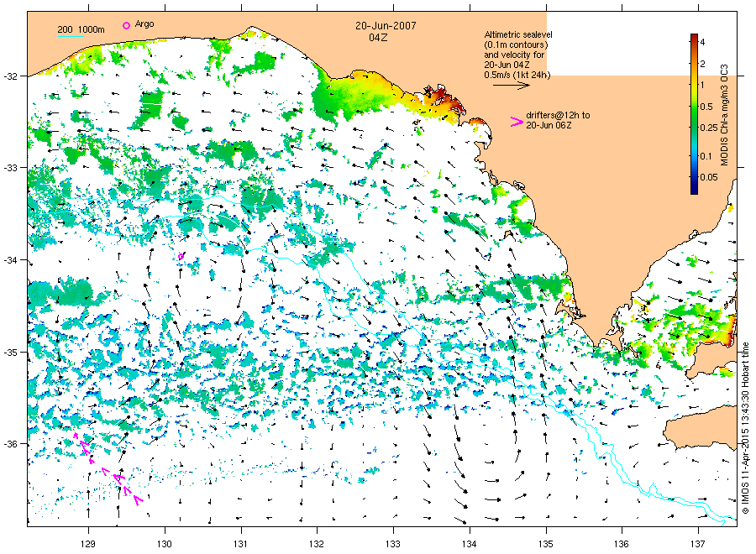756x554 pixels.
Task: Click the latitude label -34
Action: [10, 260]
